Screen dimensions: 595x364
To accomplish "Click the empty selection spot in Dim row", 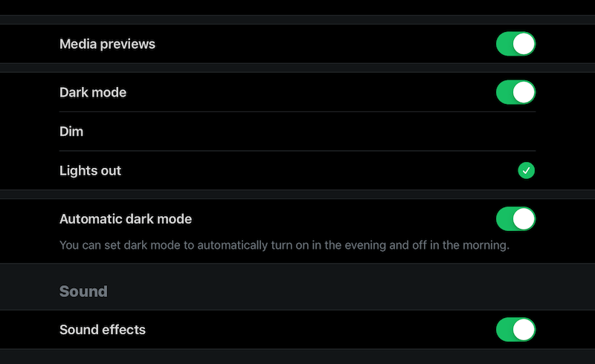I will [527, 131].
